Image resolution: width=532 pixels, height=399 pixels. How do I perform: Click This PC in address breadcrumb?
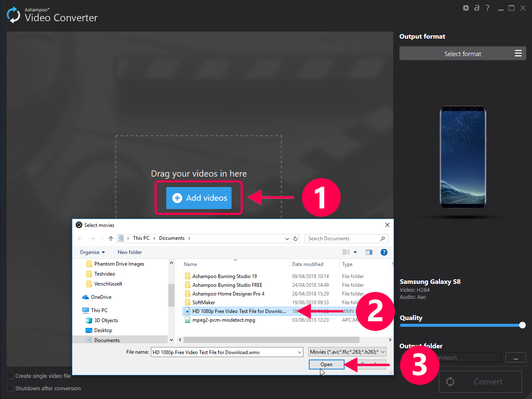coord(141,238)
